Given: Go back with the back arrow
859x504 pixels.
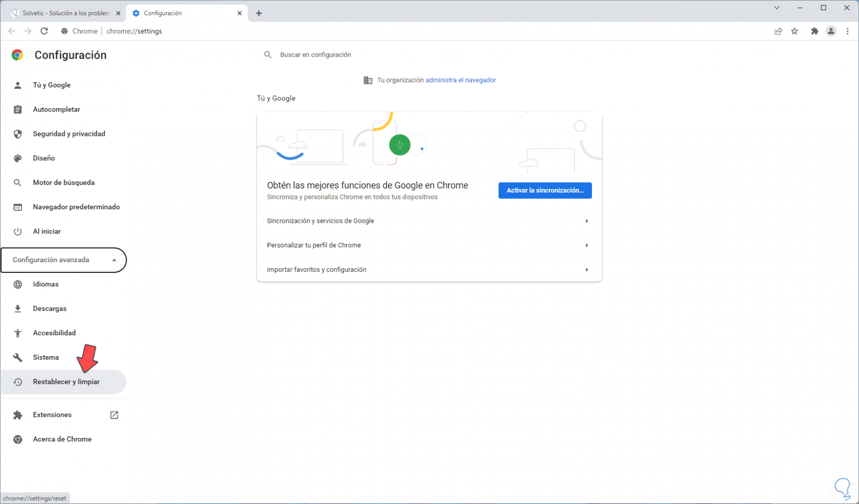Looking at the screenshot, I should 11,31.
